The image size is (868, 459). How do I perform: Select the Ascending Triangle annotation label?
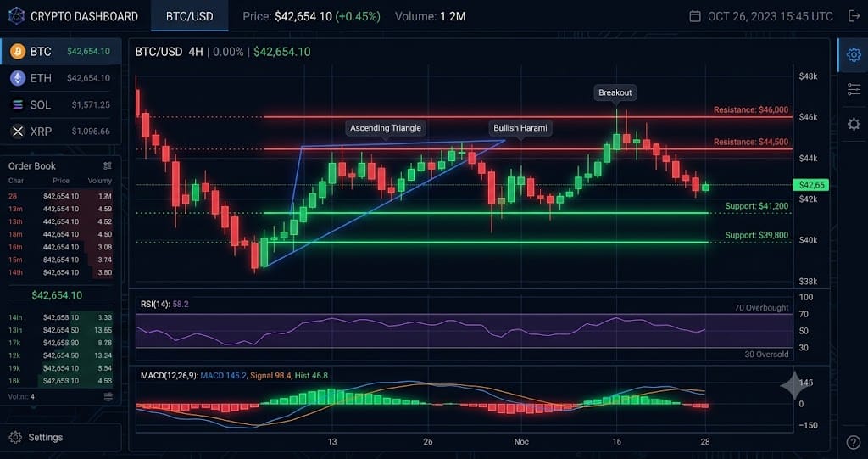coord(386,128)
